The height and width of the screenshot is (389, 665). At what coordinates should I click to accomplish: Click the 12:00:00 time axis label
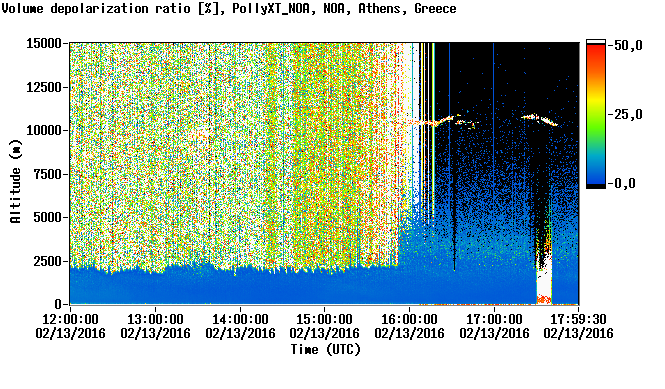coord(70,319)
